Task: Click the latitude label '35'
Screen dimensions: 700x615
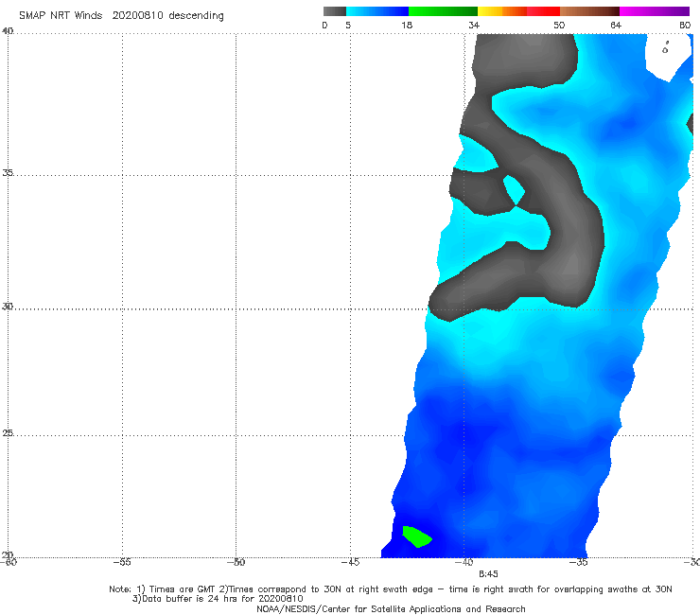Action: click(8, 172)
